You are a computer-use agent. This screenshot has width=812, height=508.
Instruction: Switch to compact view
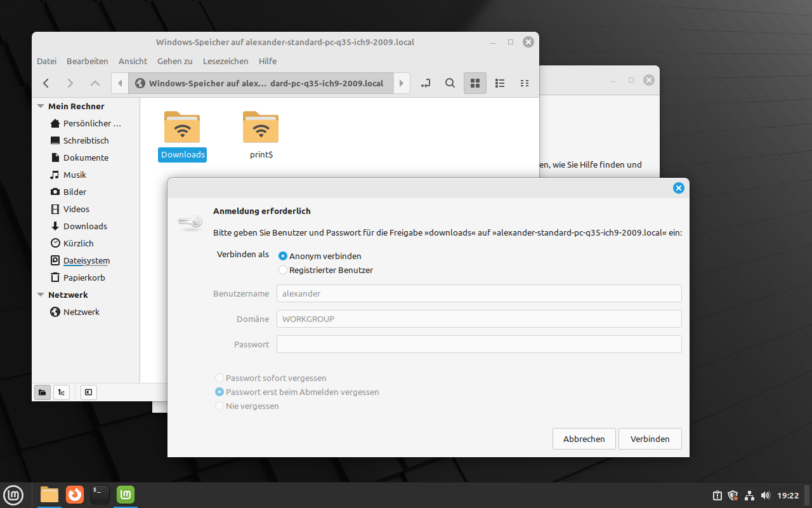(525, 83)
